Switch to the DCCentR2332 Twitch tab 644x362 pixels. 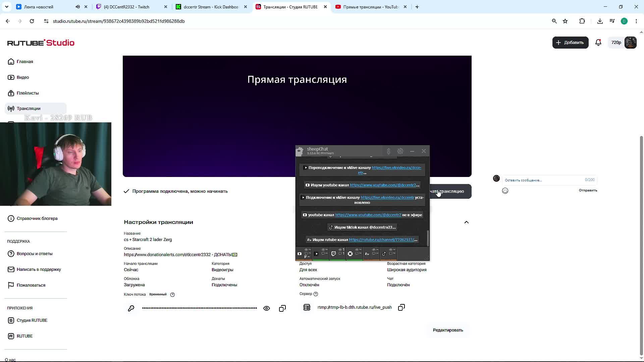tap(127, 7)
